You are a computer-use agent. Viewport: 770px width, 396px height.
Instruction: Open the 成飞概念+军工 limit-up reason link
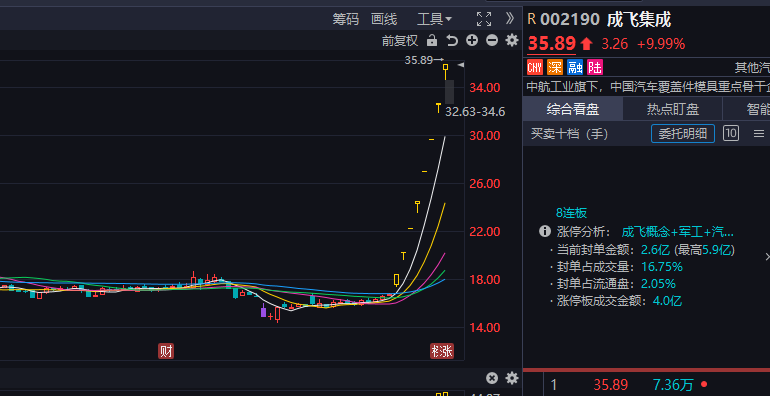[x=678, y=232]
